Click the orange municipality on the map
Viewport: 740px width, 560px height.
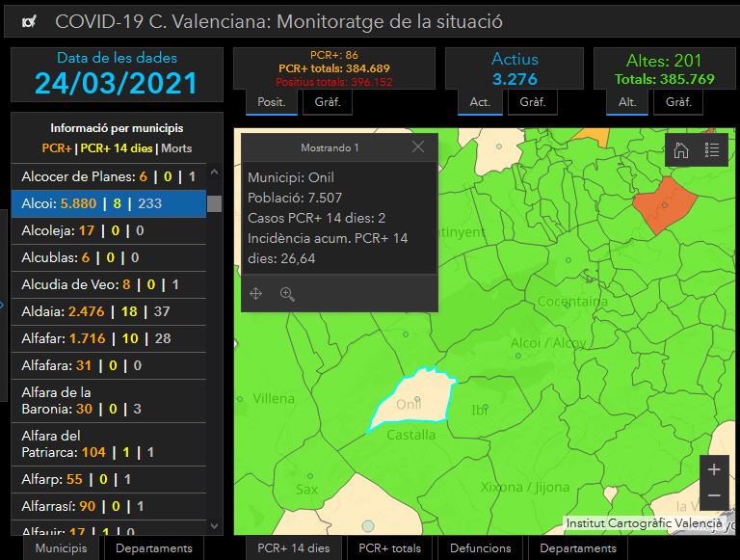click(663, 204)
